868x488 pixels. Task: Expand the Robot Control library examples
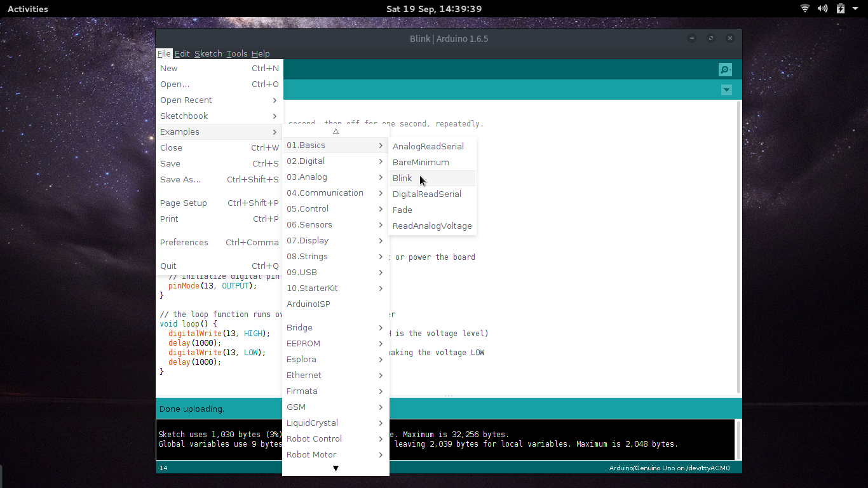[x=336, y=439]
